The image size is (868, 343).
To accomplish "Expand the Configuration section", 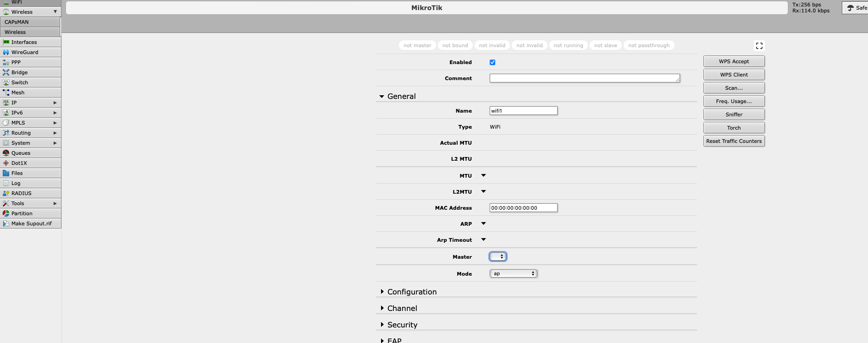I will 382,292.
